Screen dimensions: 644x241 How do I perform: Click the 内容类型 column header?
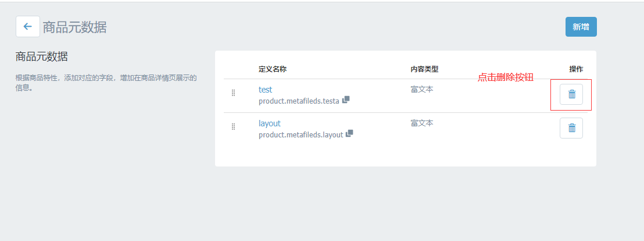coord(425,69)
